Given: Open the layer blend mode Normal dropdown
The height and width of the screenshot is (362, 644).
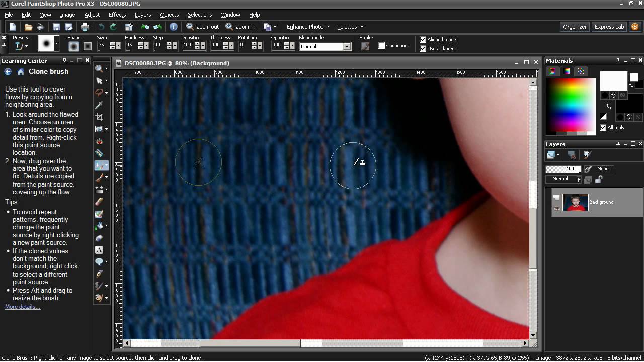Looking at the screenshot, I should pyautogui.click(x=563, y=179).
